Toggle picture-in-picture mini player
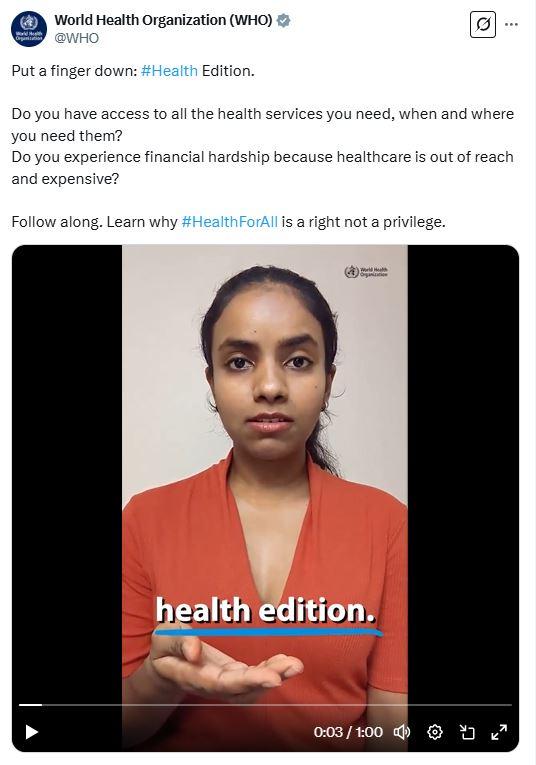This screenshot has height=765, width=536. click(467, 732)
